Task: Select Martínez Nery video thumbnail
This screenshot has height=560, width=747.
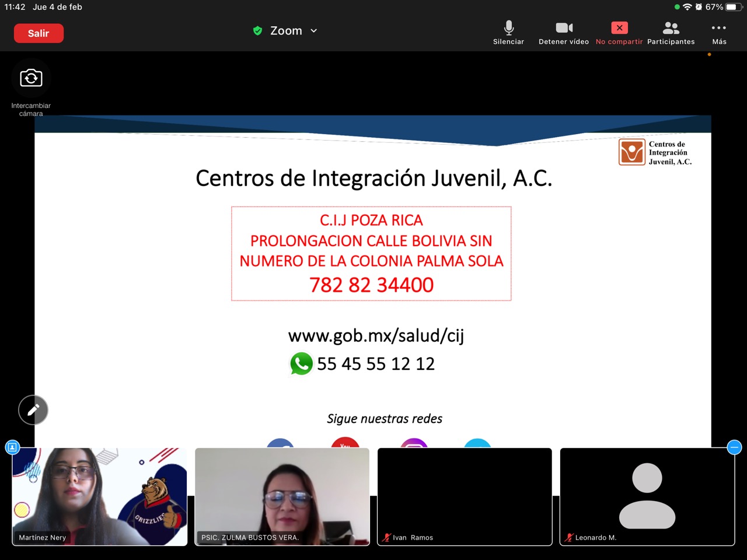Action: [100, 496]
